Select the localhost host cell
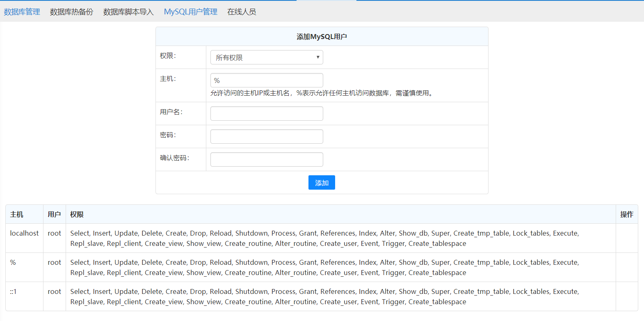The height and width of the screenshot is (321, 644). click(24, 233)
